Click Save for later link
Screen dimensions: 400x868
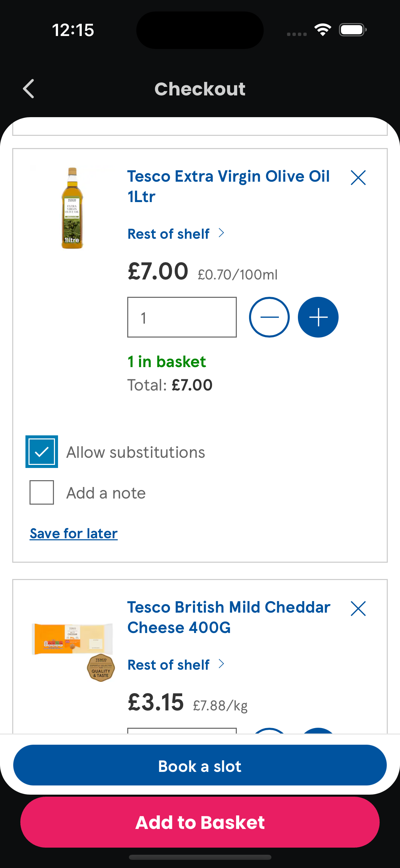74,534
